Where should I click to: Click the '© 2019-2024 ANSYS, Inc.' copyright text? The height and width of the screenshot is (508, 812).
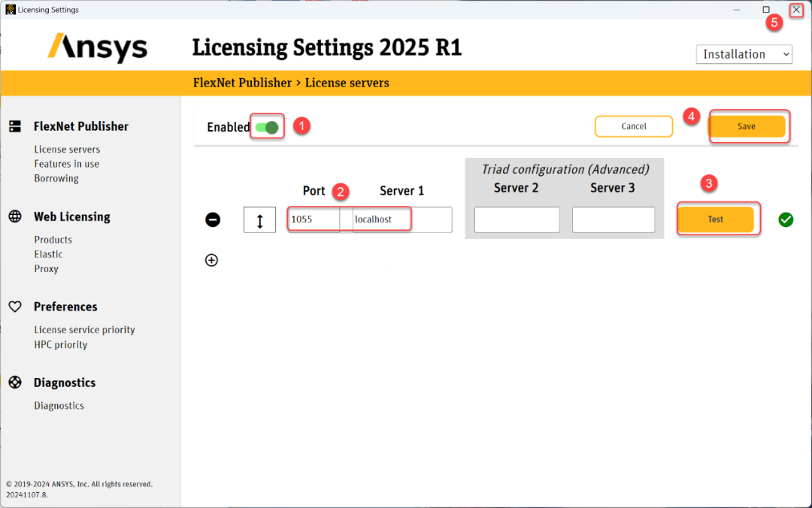click(79, 484)
